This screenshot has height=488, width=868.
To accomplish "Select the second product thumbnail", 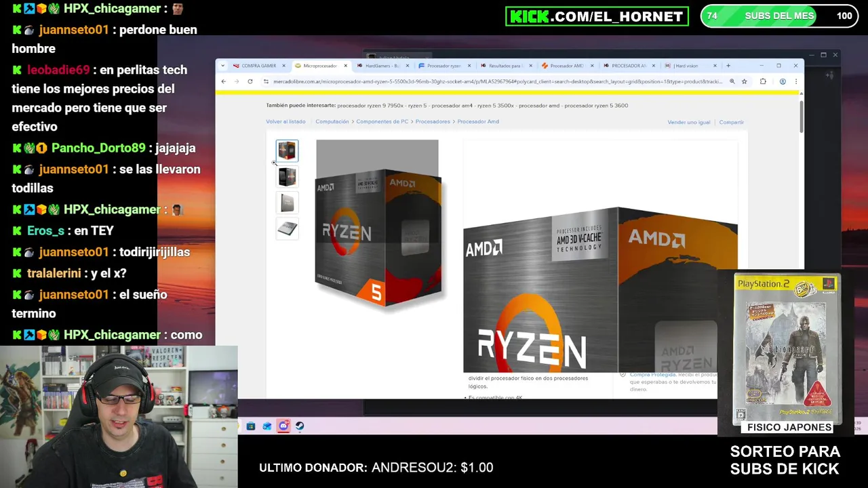I will point(287,177).
